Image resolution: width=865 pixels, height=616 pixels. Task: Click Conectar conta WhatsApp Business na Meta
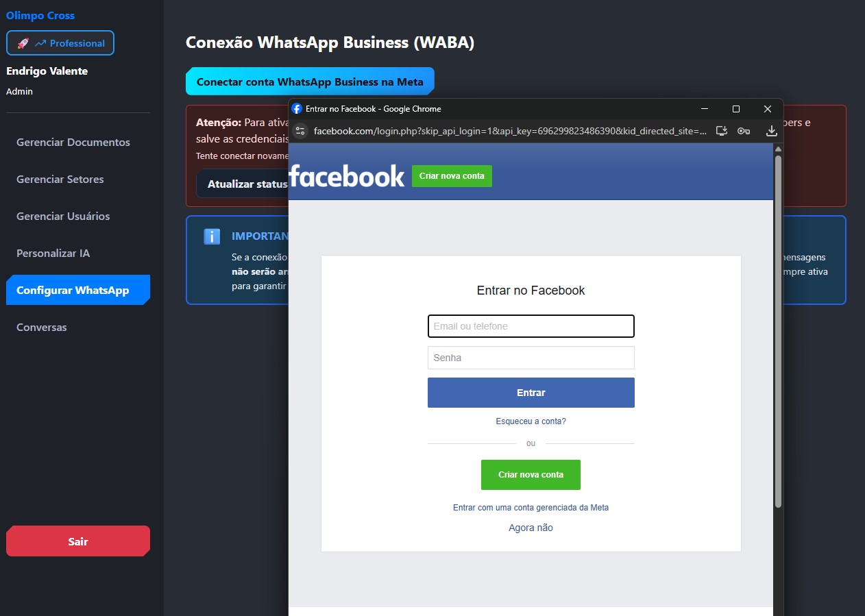click(310, 82)
